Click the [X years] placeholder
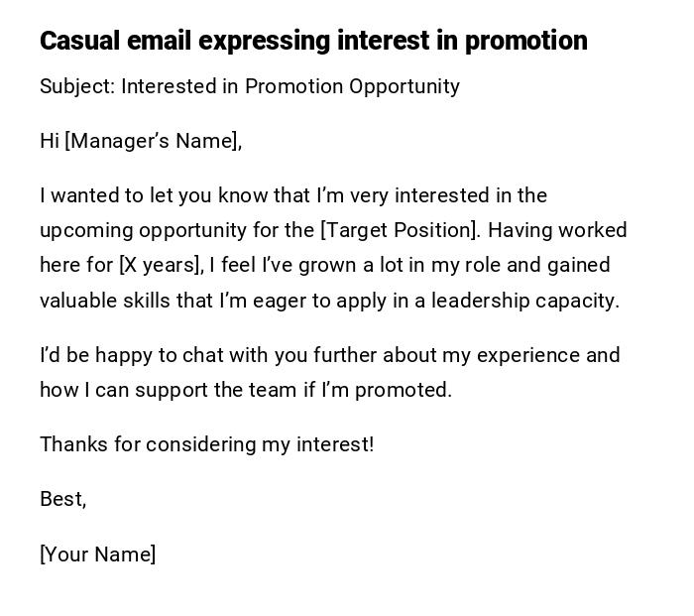 pos(161,265)
